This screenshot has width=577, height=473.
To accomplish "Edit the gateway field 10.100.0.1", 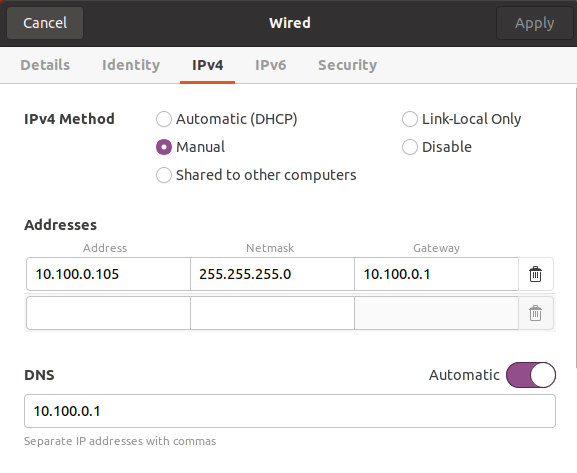I will 436,274.
